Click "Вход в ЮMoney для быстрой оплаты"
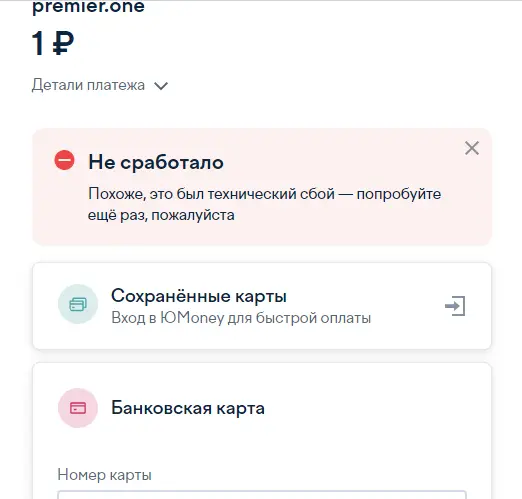Image resolution: width=522 pixels, height=499 pixels. coord(241,318)
